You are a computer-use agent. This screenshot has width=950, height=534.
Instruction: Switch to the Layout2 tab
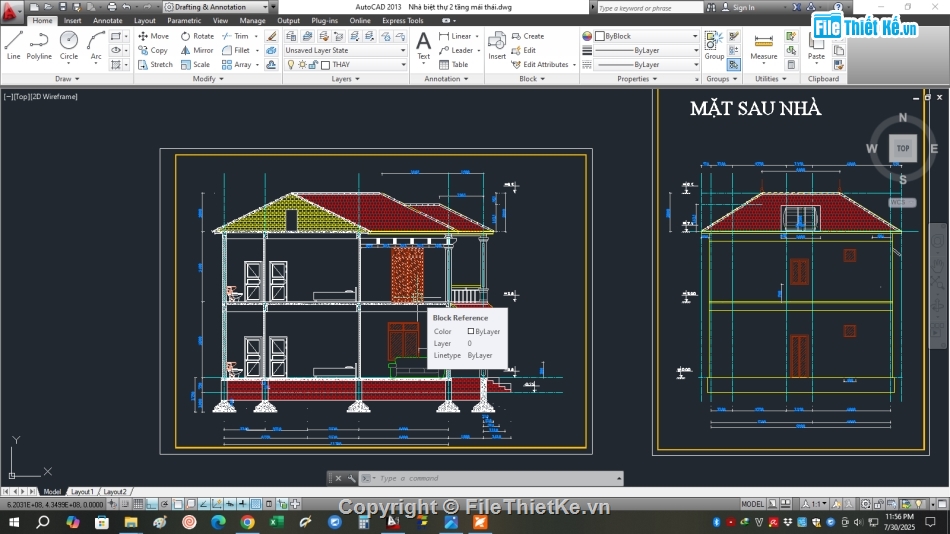pyautogui.click(x=115, y=492)
